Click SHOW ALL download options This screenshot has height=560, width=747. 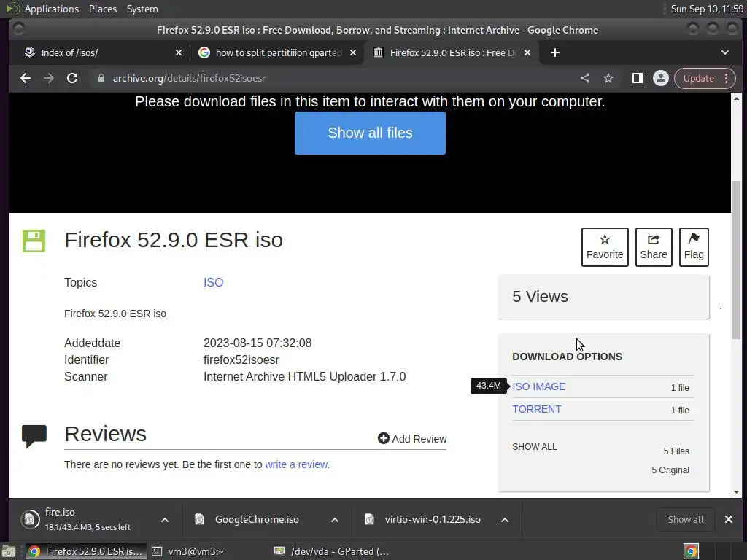click(x=535, y=447)
